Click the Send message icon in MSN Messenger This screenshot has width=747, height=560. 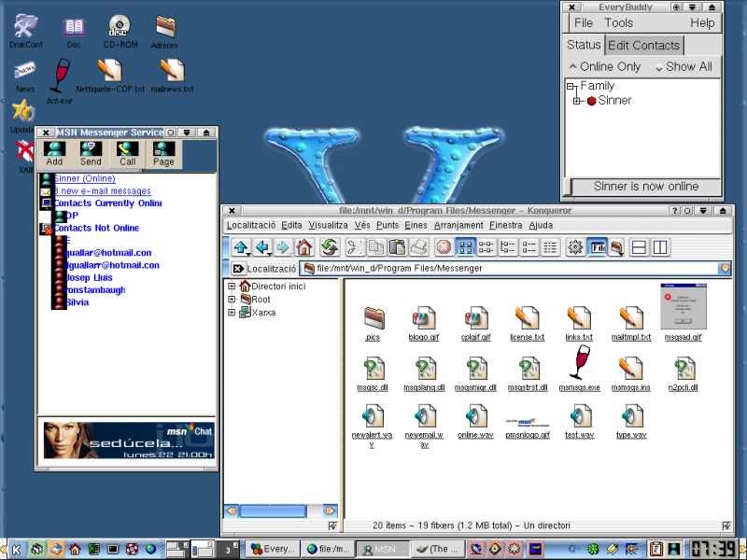point(91,154)
